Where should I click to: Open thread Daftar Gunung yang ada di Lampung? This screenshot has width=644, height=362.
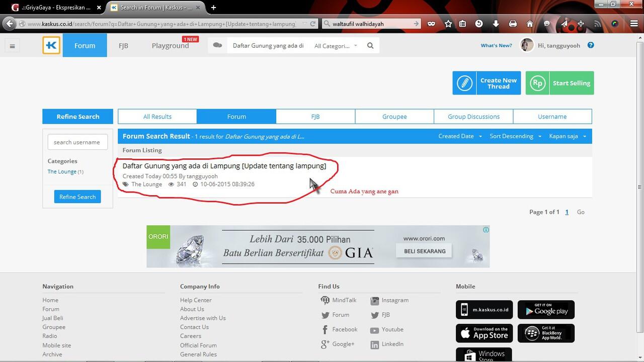click(x=224, y=166)
